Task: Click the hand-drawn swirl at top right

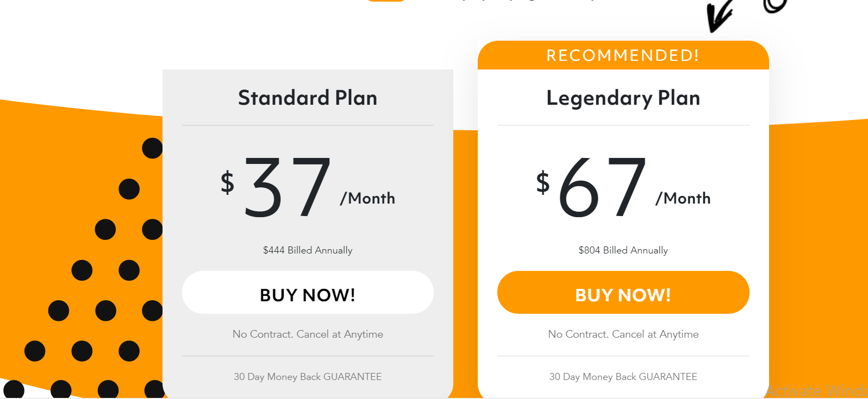Action: (775, 5)
